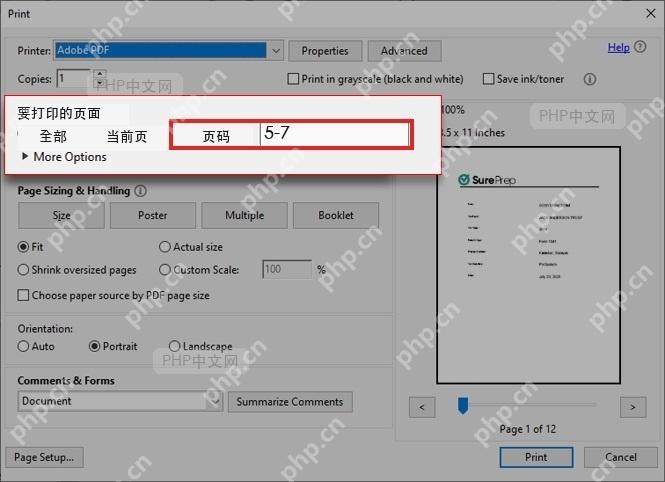Expand More Options disclosure triangle
Screen dimensions: 665x482
point(25,156)
